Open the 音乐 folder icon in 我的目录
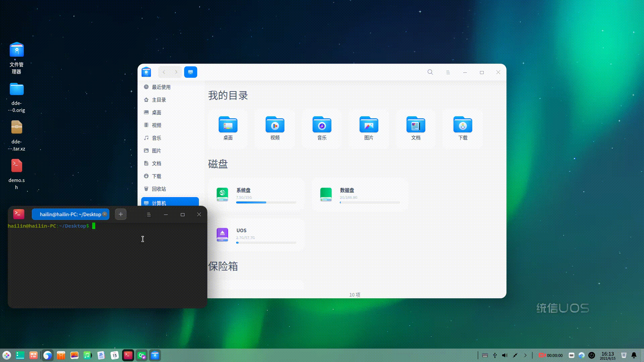The width and height of the screenshot is (644, 362). tap(322, 125)
